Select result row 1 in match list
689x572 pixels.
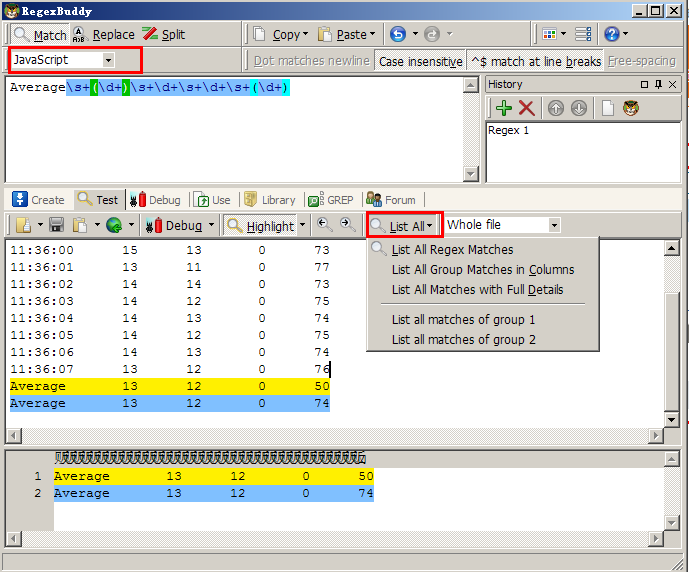(x=214, y=476)
